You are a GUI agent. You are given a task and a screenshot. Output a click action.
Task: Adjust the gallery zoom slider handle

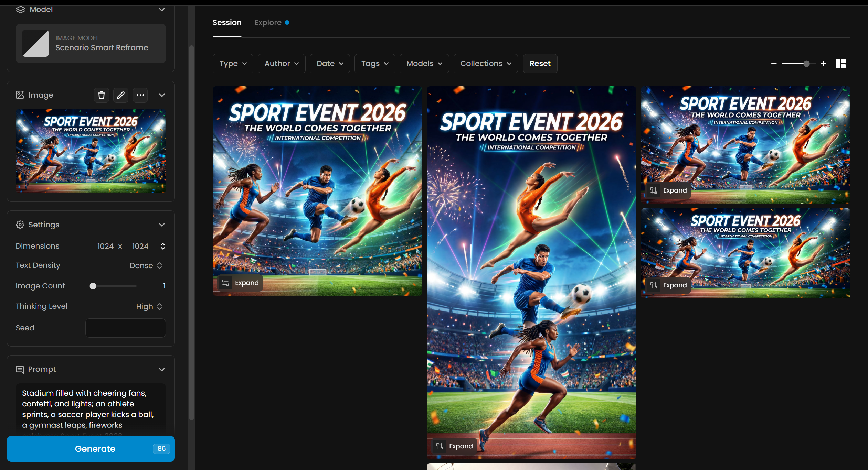(x=806, y=64)
